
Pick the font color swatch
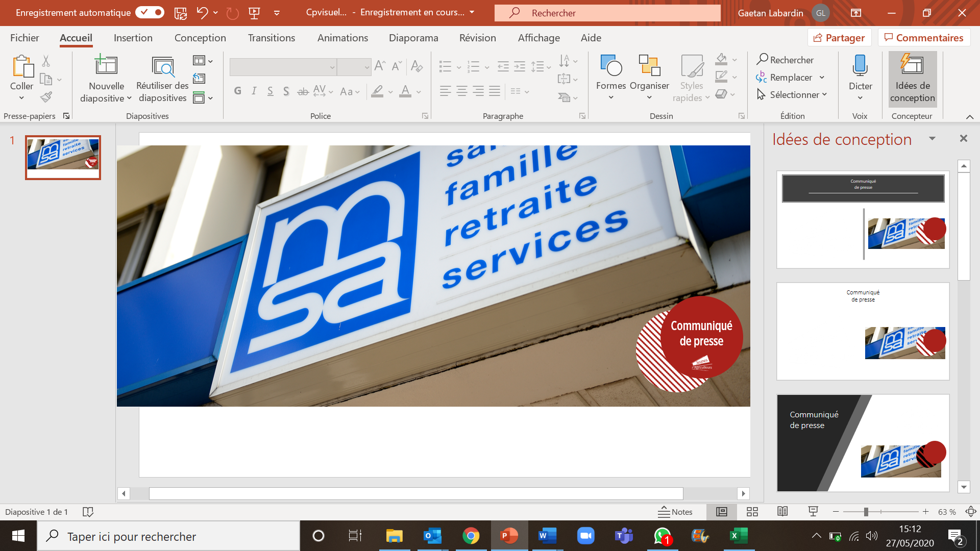[x=405, y=91]
